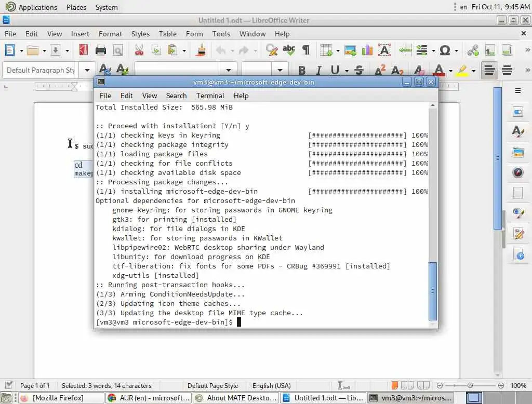Viewport: 532px width, 404px height.
Task: Insert page break icon
Action: 405,50
